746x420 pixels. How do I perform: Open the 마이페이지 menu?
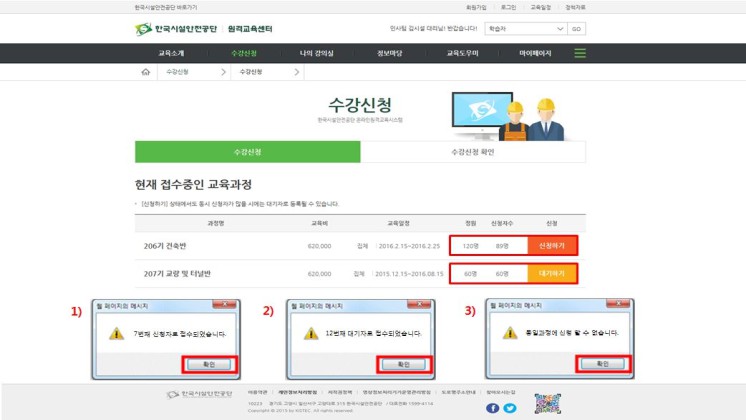535,53
